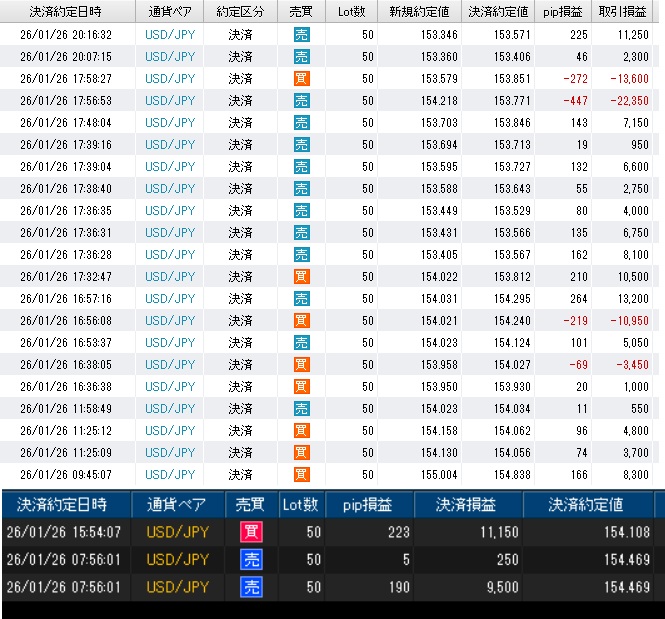Click the 買 badge in the 09:45:07 row
This screenshot has height=619, width=665.
click(x=301, y=474)
